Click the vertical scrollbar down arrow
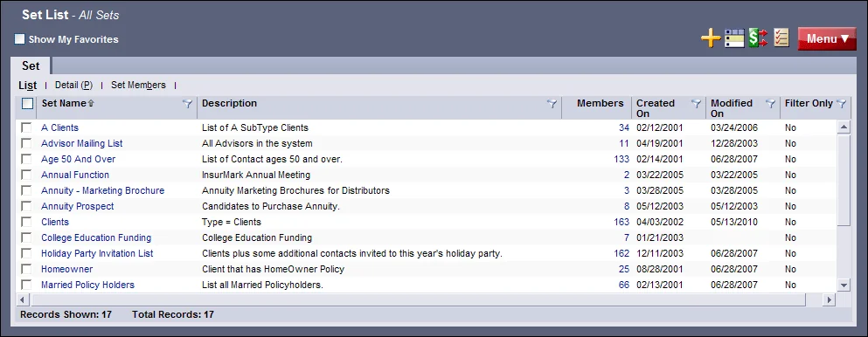The height and width of the screenshot is (337, 868). pyautogui.click(x=844, y=285)
